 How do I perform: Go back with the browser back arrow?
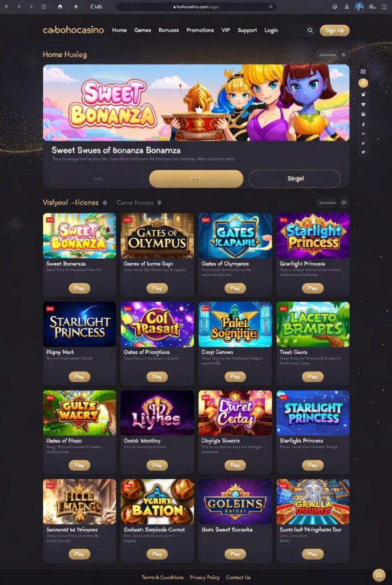click(6, 7)
